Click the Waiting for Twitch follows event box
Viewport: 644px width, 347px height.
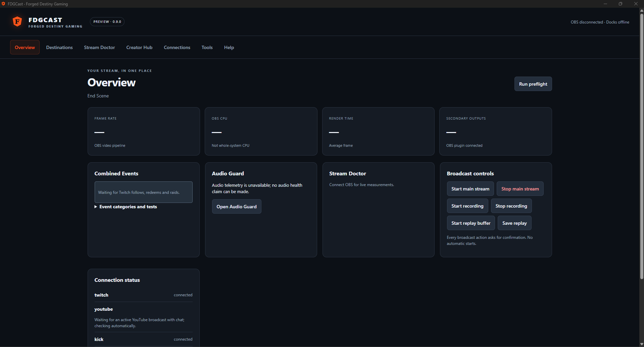(143, 192)
